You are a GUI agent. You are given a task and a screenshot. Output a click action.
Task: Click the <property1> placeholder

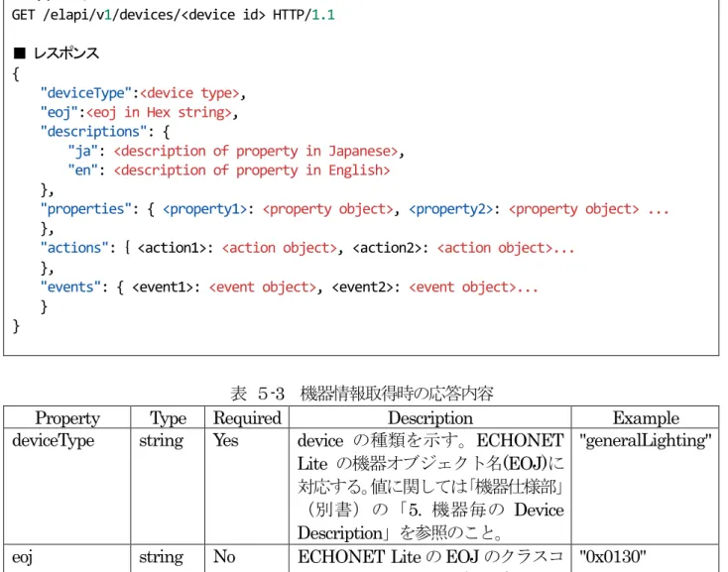[204, 209]
